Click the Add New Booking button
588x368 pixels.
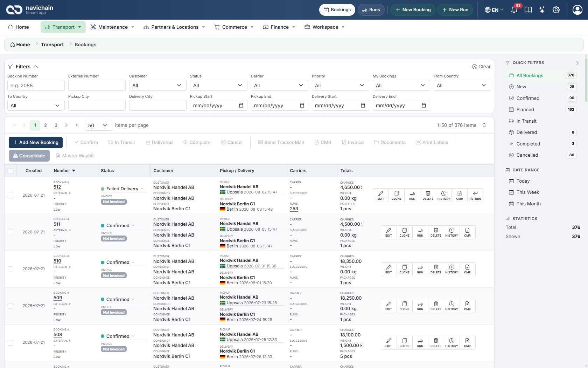click(36, 142)
